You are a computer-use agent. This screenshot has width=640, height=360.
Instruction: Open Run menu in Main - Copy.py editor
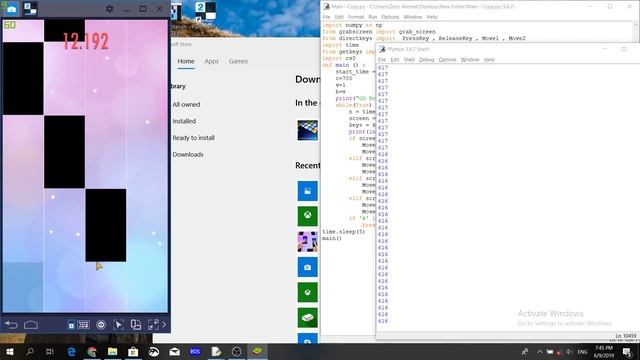coord(373,17)
